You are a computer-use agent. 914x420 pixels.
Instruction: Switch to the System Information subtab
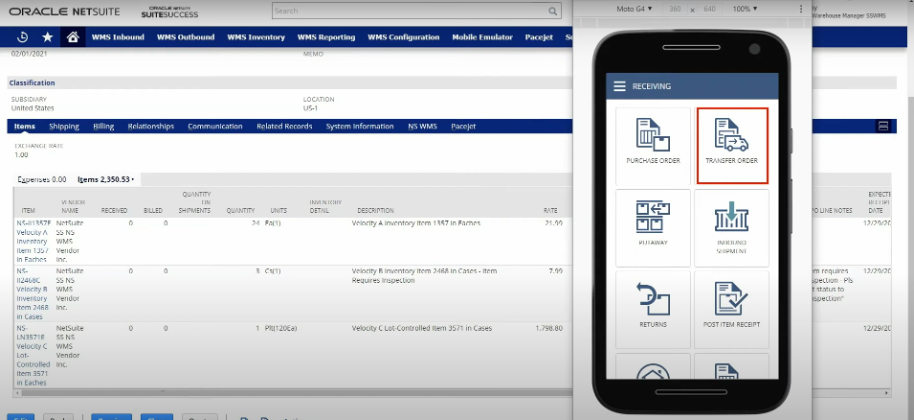pos(360,126)
